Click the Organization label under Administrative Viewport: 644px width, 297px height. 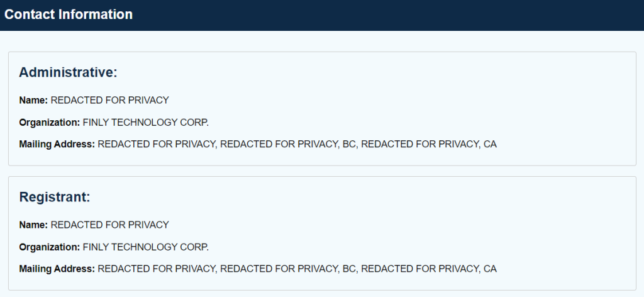click(50, 122)
